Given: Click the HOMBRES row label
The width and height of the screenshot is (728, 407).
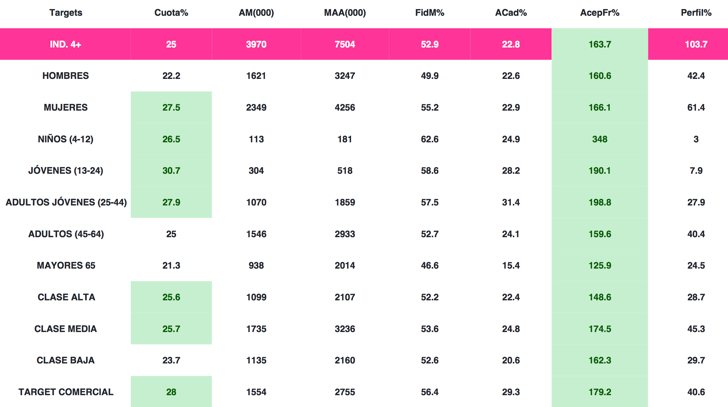Looking at the screenshot, I should (64, 76).
